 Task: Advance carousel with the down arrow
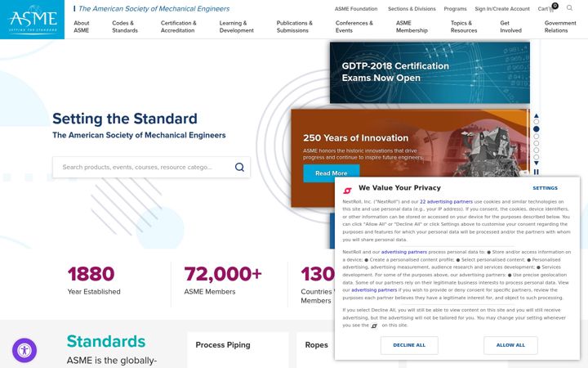tap(537, 164)
